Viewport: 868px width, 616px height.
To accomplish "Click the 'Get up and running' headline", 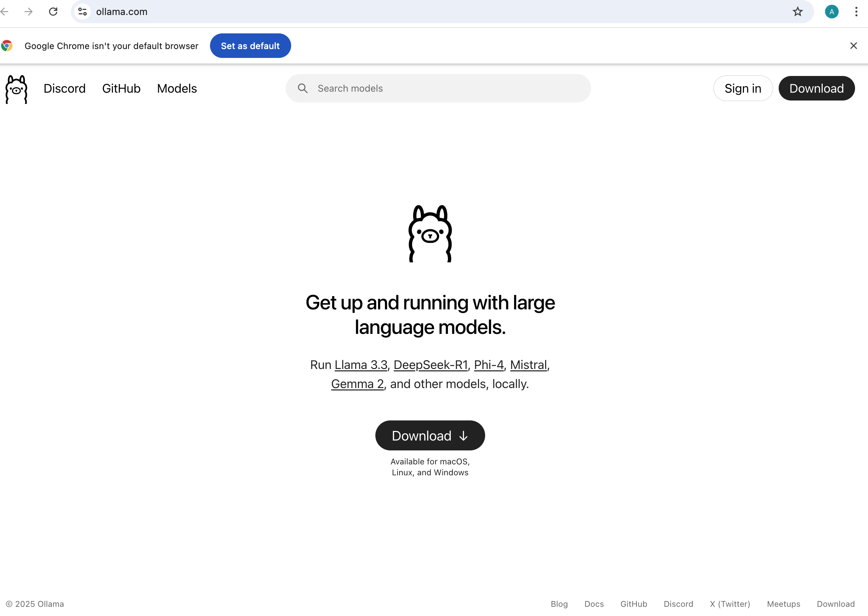I will tap(430, 315).
